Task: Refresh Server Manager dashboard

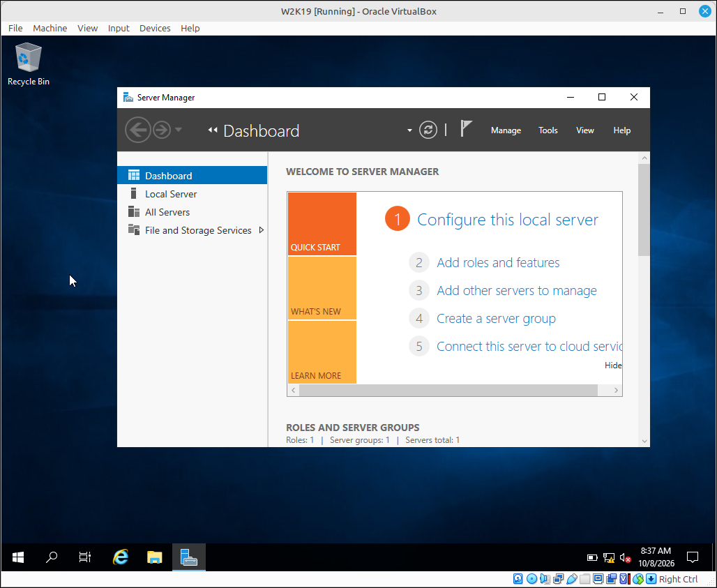Action: click(x=428, y=130)
